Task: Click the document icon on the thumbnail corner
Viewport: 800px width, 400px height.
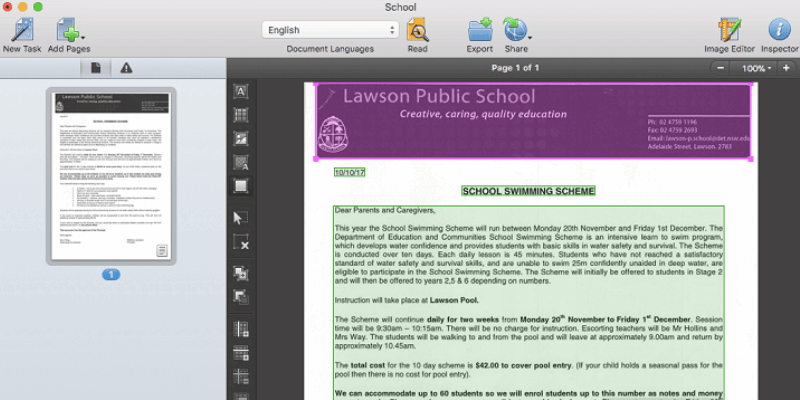Action: [162, 251]
